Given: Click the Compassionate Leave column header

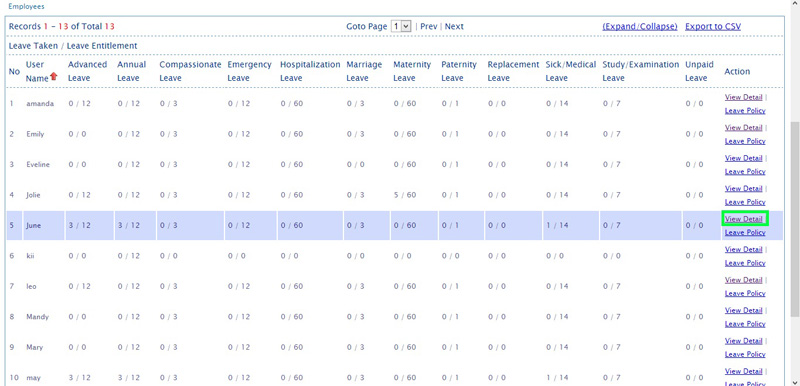Looking at the screenshot, I should point(190,71).
